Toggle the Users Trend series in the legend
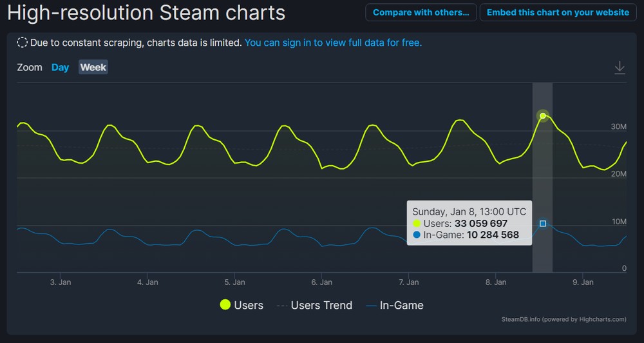Viewport: 644px width, 343px height. pos(314,305)
